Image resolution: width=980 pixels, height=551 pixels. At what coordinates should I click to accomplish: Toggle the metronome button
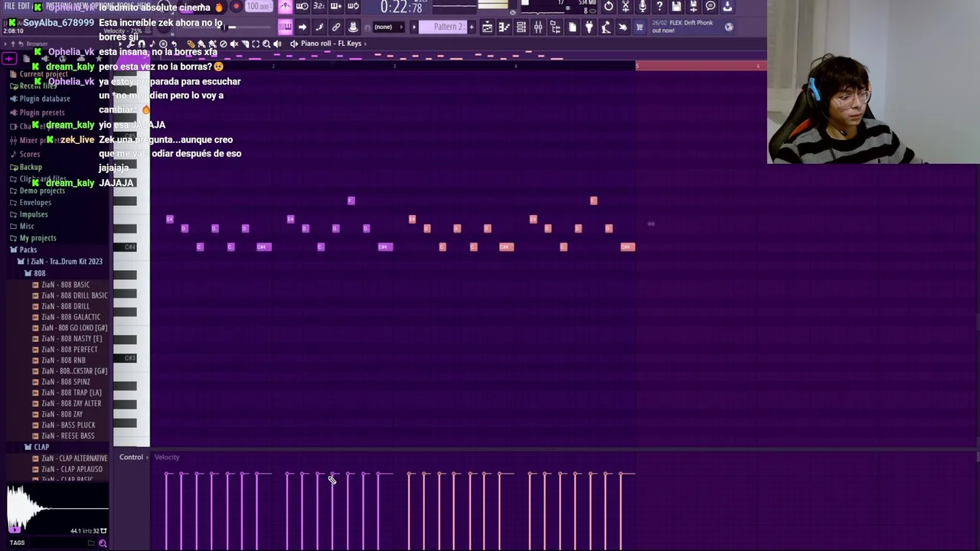(x=286, y=6)
